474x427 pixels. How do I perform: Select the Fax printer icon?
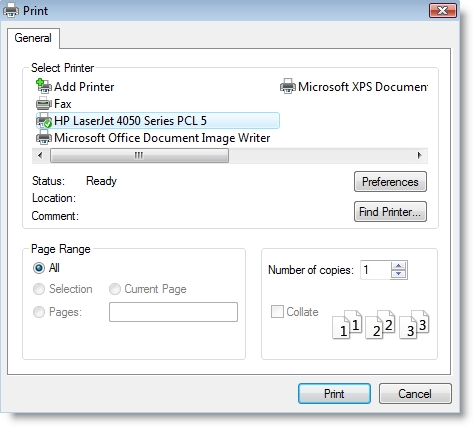pyautogui.click(x=44, y=104)
